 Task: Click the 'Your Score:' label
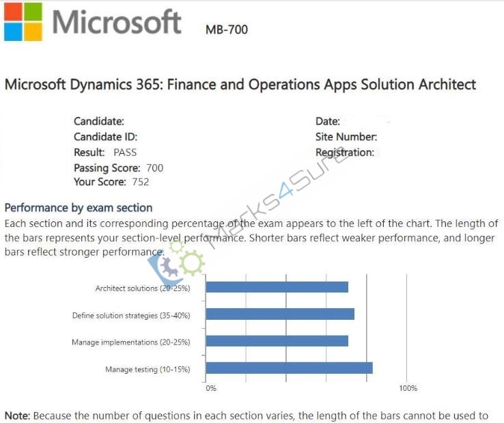pos(100,182)
